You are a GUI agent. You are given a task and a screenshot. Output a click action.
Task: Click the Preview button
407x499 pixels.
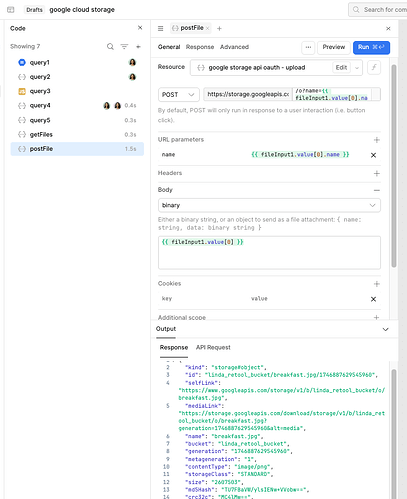334,47
